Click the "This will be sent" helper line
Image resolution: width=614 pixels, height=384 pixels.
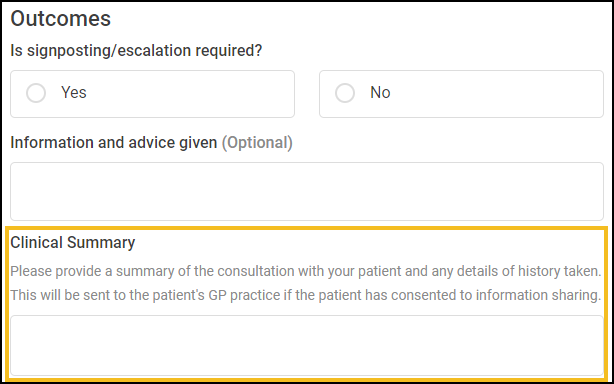(306, 295)
